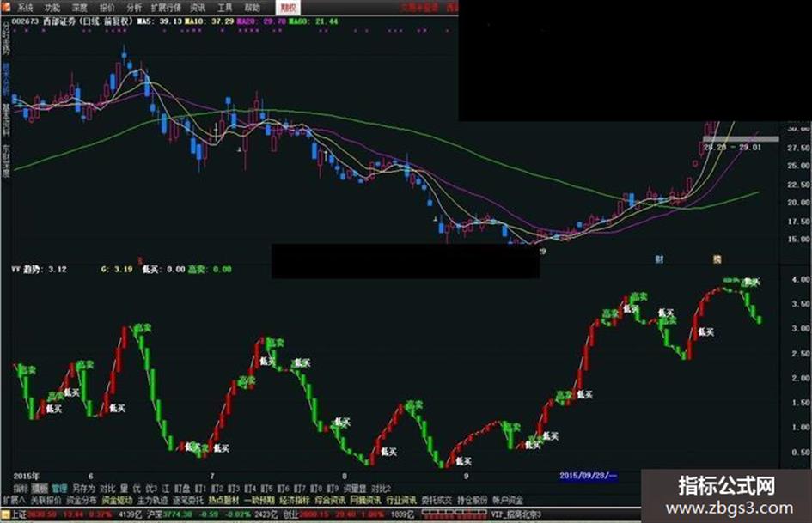Click the VV 趋势: 3.12 indicator label
The width and height of the screenshot is (812, 523).
click(39, 270)
